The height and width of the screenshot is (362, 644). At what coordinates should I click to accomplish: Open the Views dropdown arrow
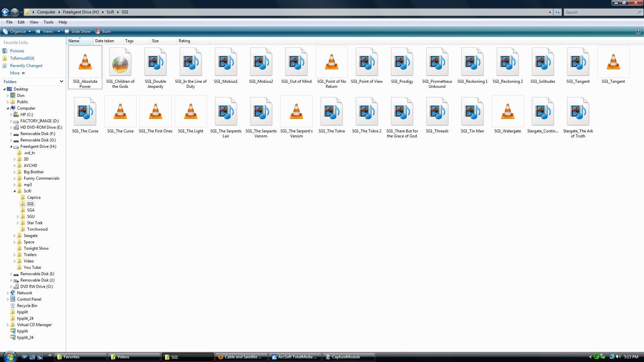(59, 32)
